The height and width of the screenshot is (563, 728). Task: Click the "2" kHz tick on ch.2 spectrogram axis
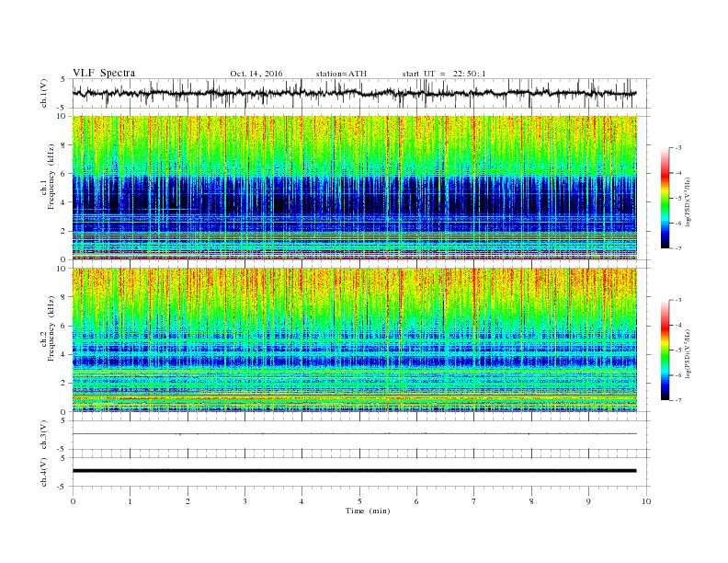[x=64, y=384]
